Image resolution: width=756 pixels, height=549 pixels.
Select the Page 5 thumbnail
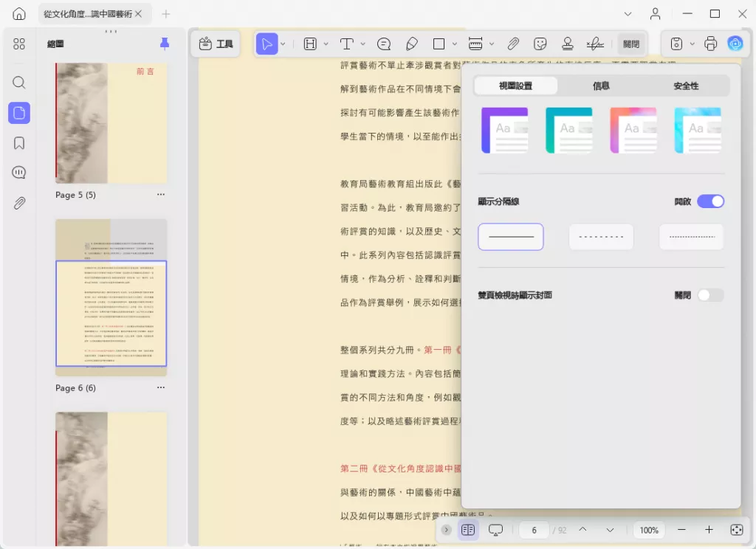(x=111, y=123)
